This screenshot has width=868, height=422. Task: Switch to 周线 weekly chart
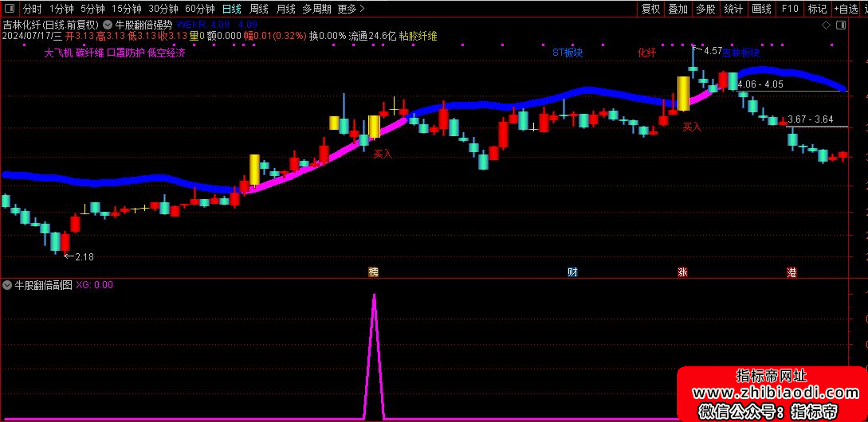coord(258,9)
